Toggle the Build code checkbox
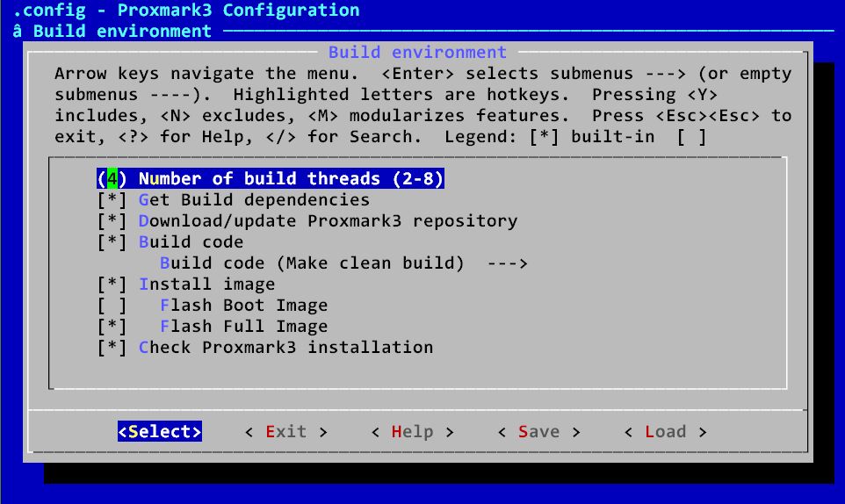The height and width of the screenshot is (504, 845). tap(112, 241)
